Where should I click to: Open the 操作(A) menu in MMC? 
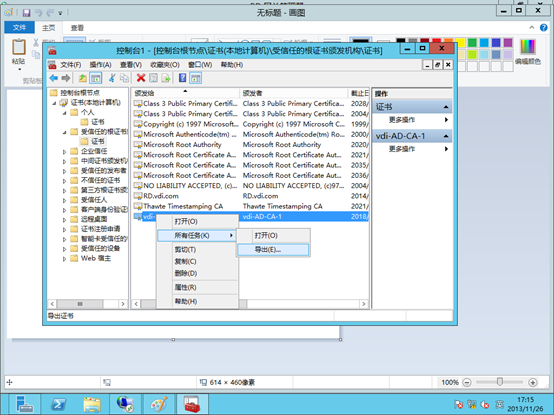pos(100,65)
